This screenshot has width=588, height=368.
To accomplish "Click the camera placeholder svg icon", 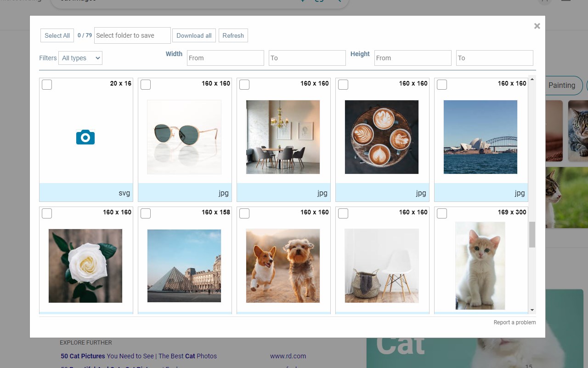I will click(85, 137).
